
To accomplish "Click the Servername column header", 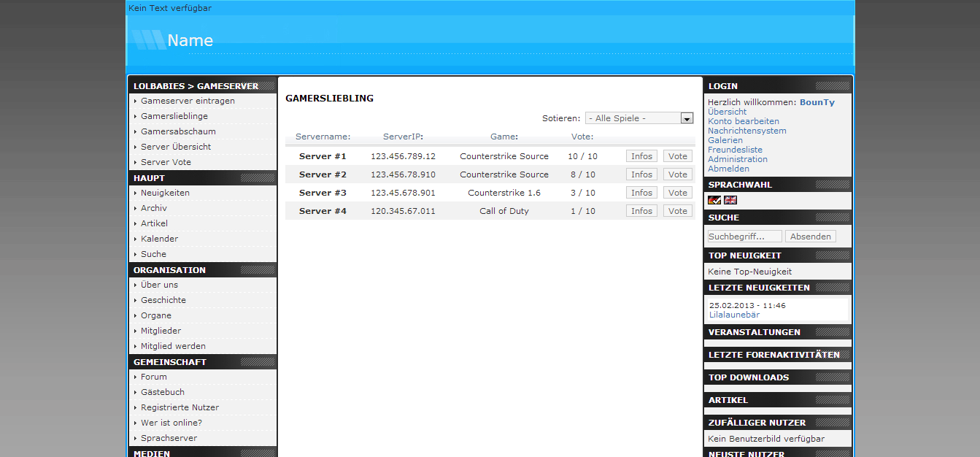I will coord(323,137).
